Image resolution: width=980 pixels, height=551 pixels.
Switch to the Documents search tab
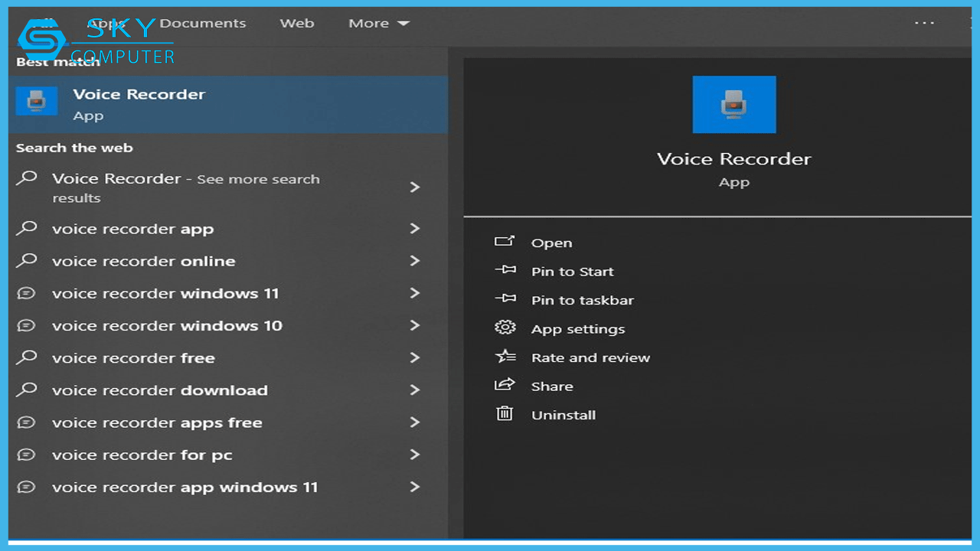203,23
